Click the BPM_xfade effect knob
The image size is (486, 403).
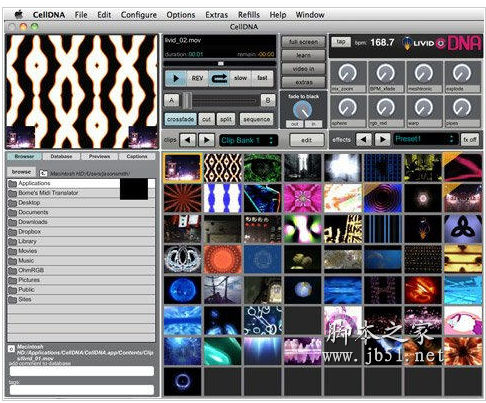pos(386,73)
